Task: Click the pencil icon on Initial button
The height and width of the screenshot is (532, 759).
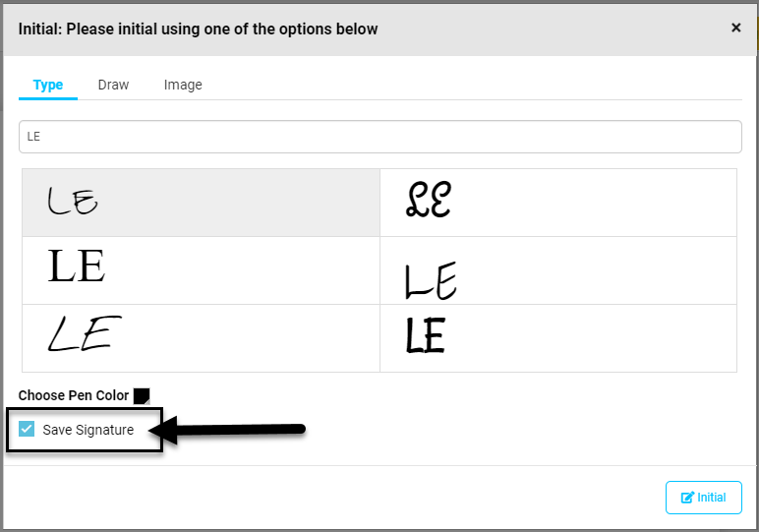Action: [687, 498]
